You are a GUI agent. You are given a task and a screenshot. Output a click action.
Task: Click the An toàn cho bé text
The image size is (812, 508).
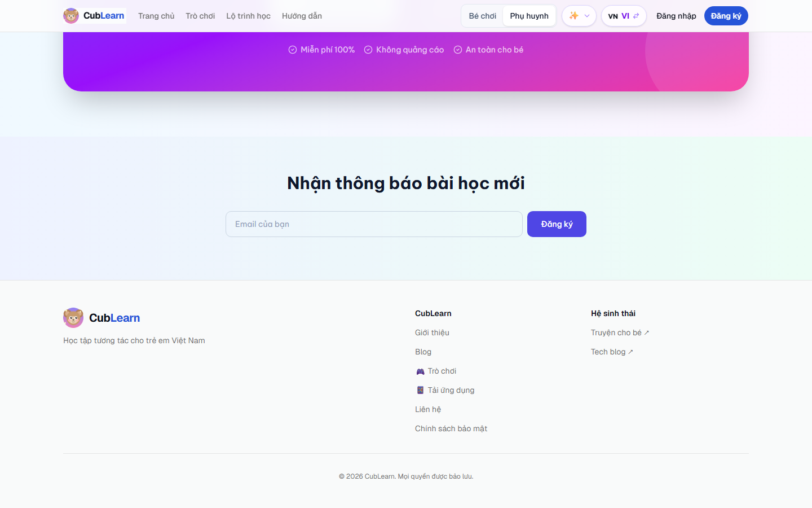click(x=495, y=50)
